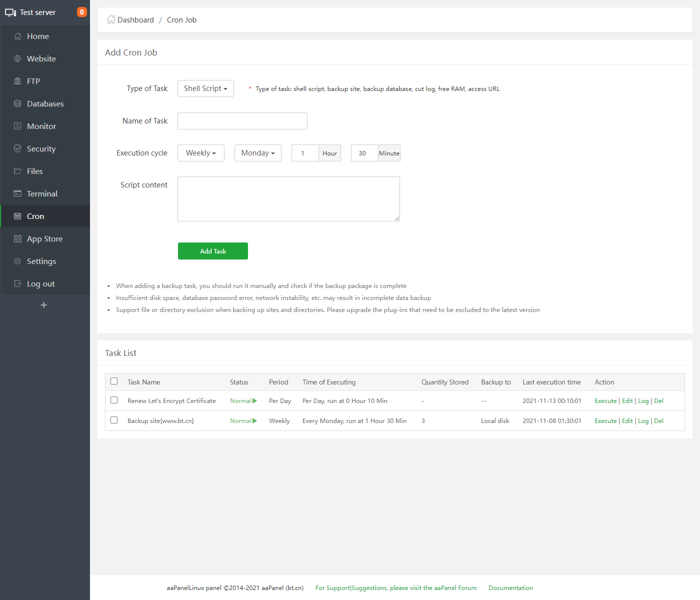Image resolution: width=700 pixels, height=600 pixels.
Task: Open the Monday day selector dropdown
Action: click(x=257, y=153)
